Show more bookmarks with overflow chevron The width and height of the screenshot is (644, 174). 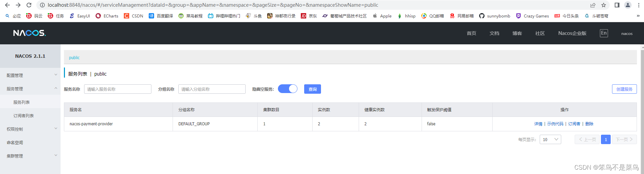[638, 16]
